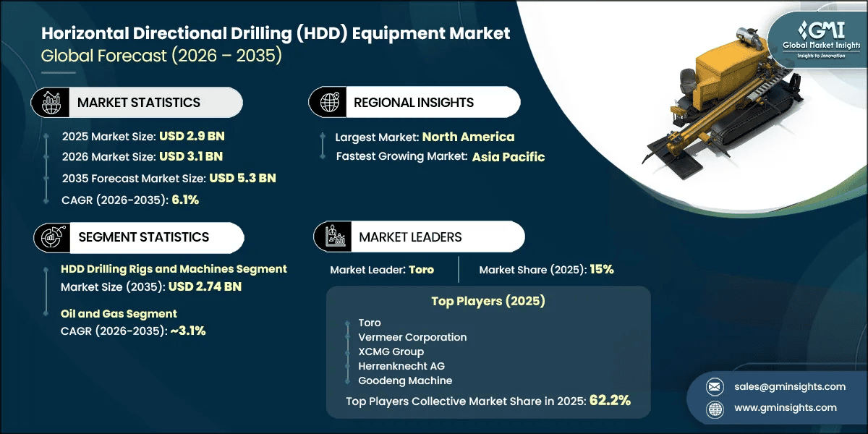This screenshot has width=868, height=434.
Task: Click Largest Market: North America
Action: tap(425, 137)
